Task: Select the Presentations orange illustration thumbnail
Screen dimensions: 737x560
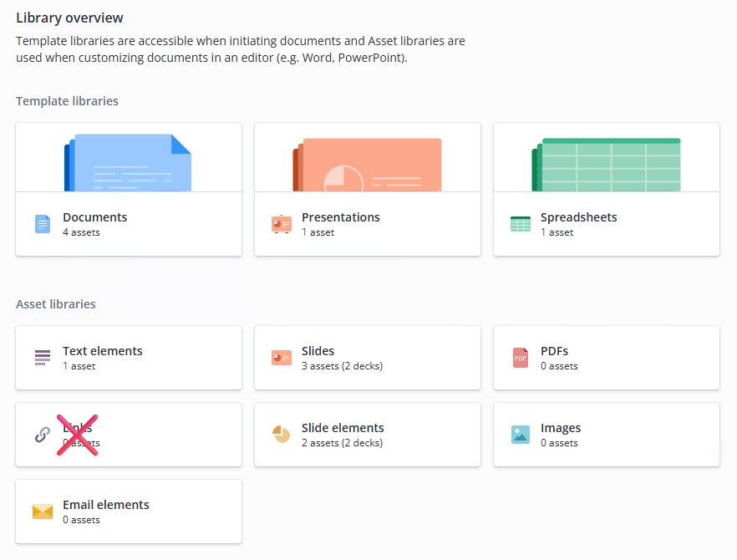Action: [x=367, y=165]
